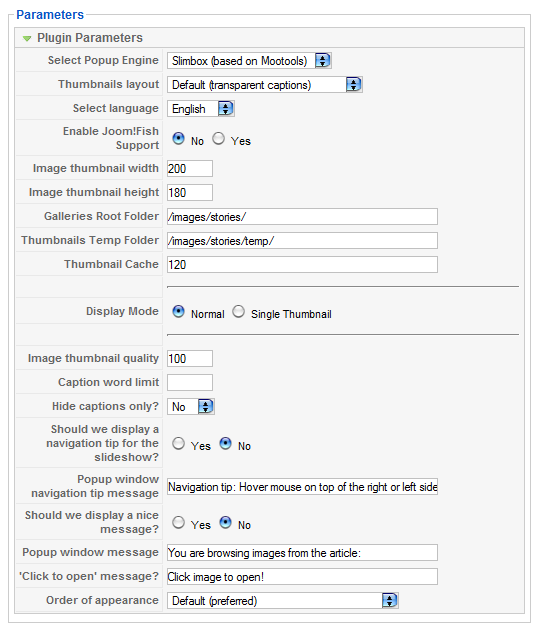The height and width of the screenshot is (627, 537).
Task: Collapse the Plugin Parameters section
Action: pyautogui.click(x=27, y=38)
